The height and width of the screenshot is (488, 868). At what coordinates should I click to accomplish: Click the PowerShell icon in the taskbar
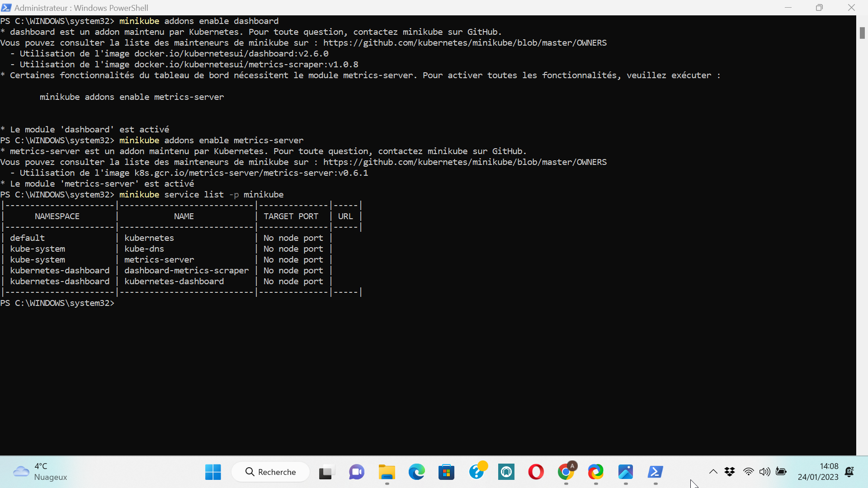(x=656, y=472)
